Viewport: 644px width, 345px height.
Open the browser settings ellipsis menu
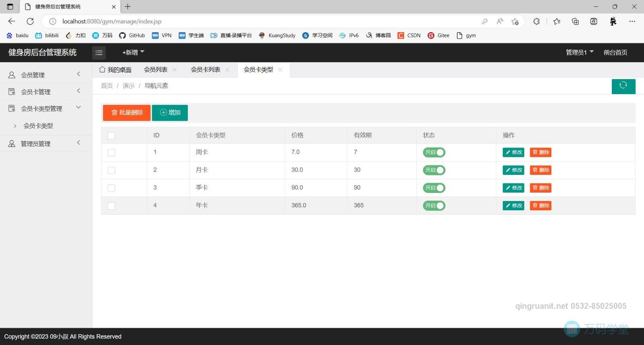632,21
